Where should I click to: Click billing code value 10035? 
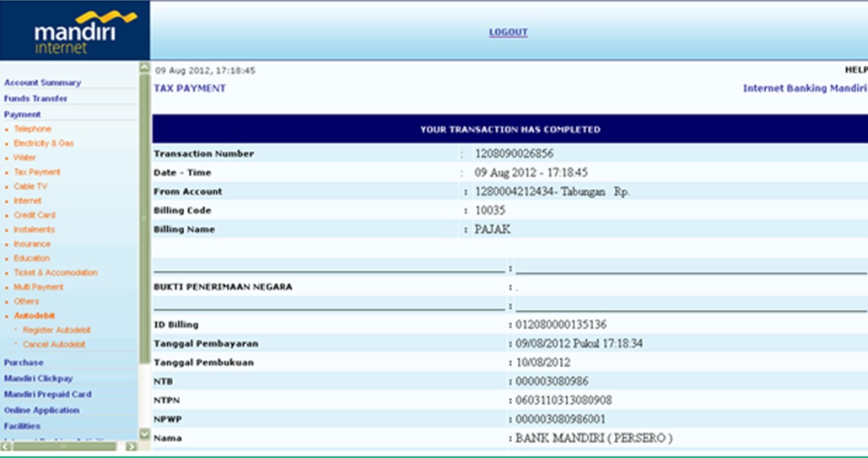pos(490,211)
